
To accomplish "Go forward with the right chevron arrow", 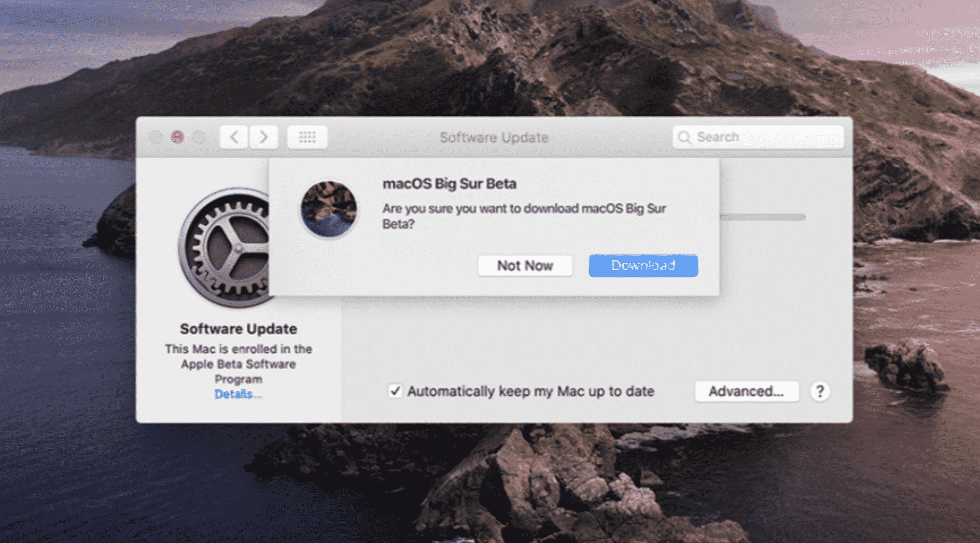I will point(264,137).
